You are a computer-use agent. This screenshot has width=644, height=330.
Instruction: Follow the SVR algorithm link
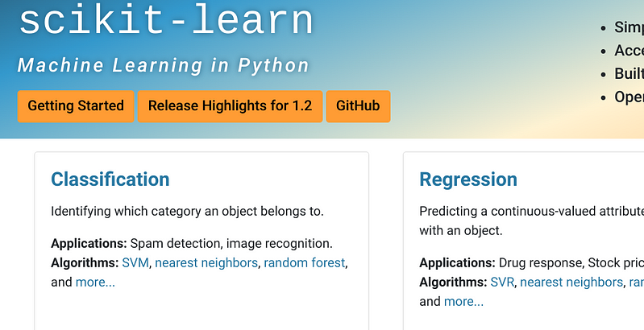(x=502, y=282)
